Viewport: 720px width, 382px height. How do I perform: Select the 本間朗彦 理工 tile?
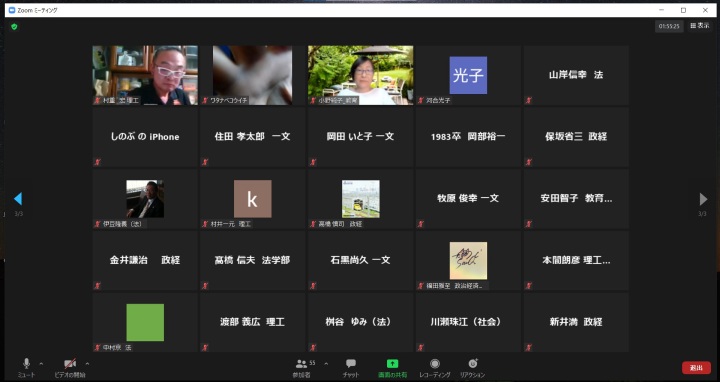[x=576, y=260]
